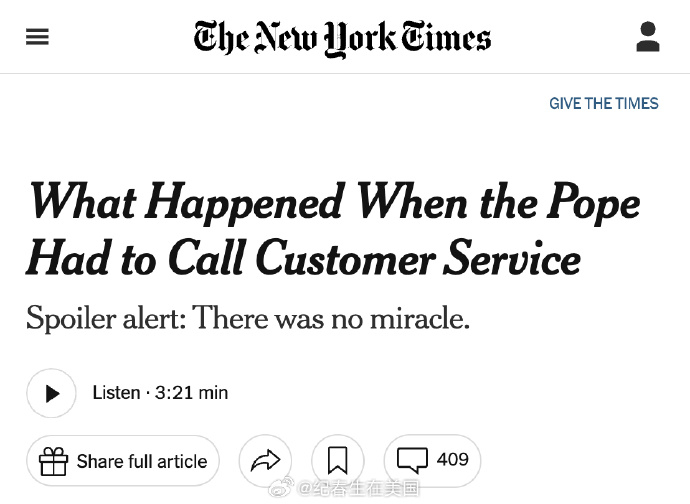The height and width of the screenshot is (504, 690).
Task: Click the Weibo username watermark text
Action: coord(358,488)
